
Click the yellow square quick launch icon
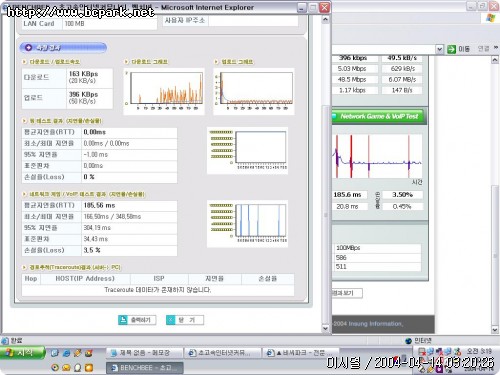[x=89, y=368]
